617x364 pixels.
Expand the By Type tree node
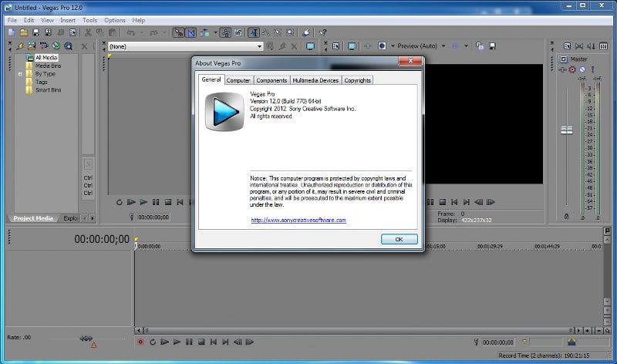20,74
